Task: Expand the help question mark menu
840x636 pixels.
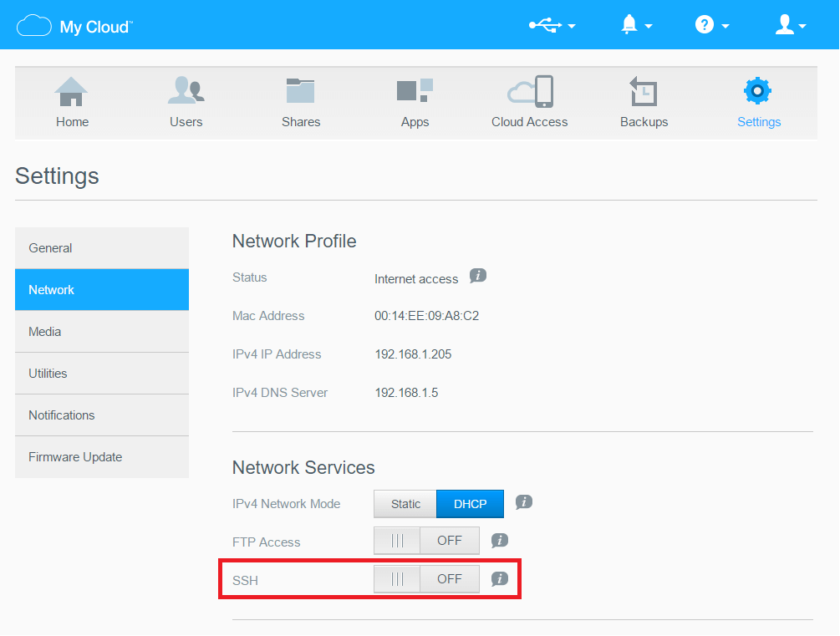Action: [712, 26]
